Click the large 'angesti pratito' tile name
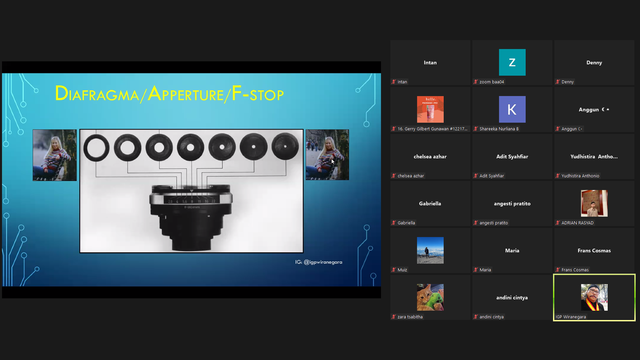This screenshot has width=640, height=360. pos(512,203)
